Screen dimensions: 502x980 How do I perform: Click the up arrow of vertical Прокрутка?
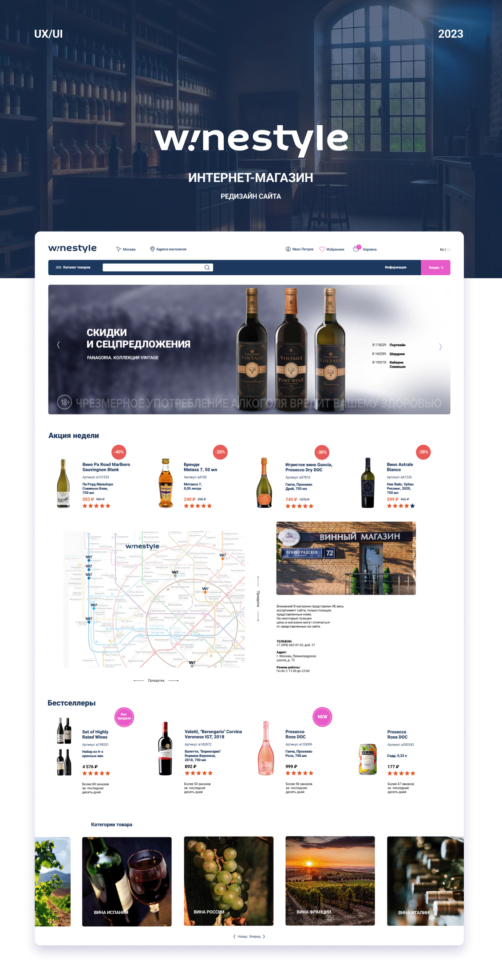tap(258, 581)
